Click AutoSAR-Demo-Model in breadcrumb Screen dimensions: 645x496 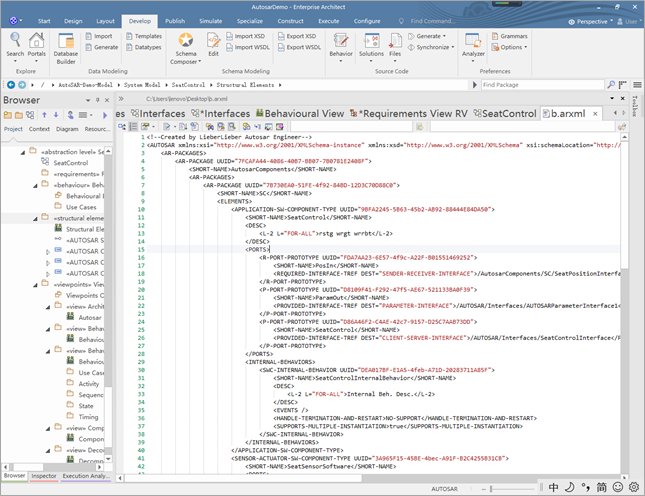(x=86, y=85)
